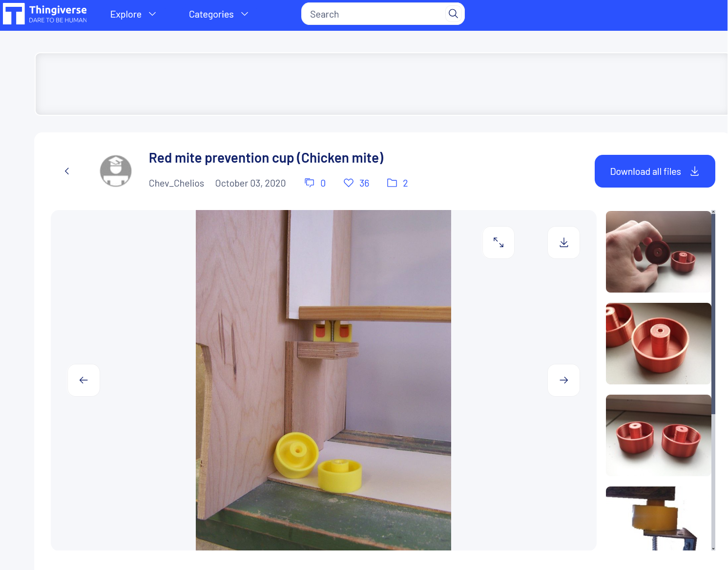Open the Chev_Chelios username link
This screenshot has height=570, width=728.
pos(176,183)
